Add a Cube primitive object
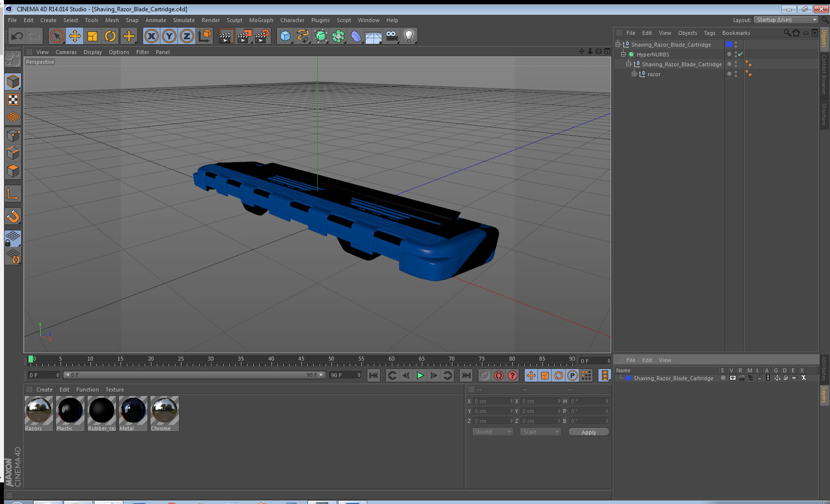This screenshot has height=504, width=830. click(285, 36)
